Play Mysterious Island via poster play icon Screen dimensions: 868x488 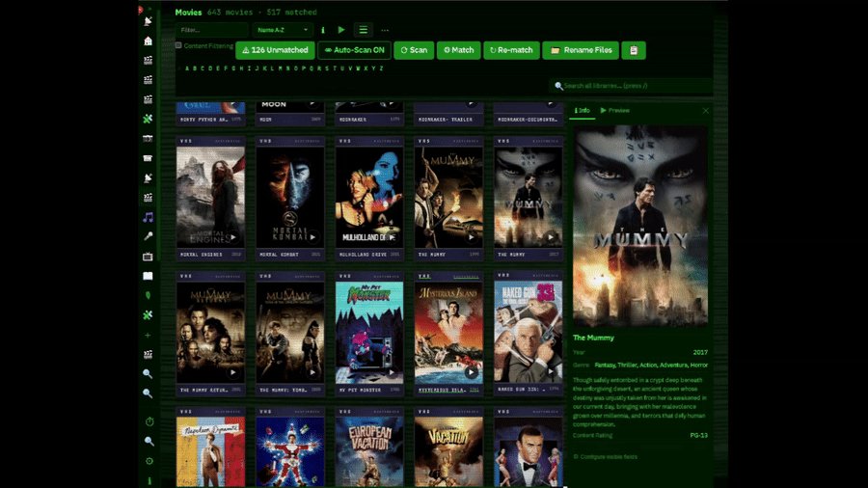471,372
